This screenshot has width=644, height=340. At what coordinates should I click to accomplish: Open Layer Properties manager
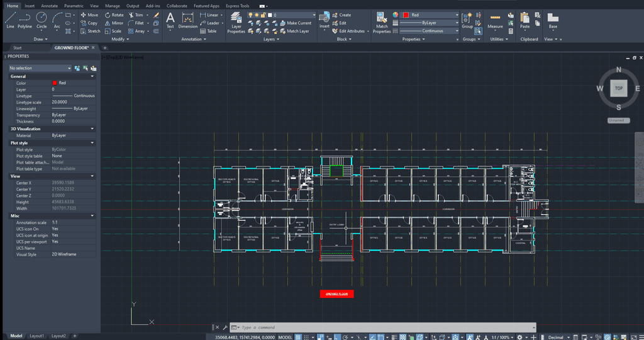pos(236,21)
